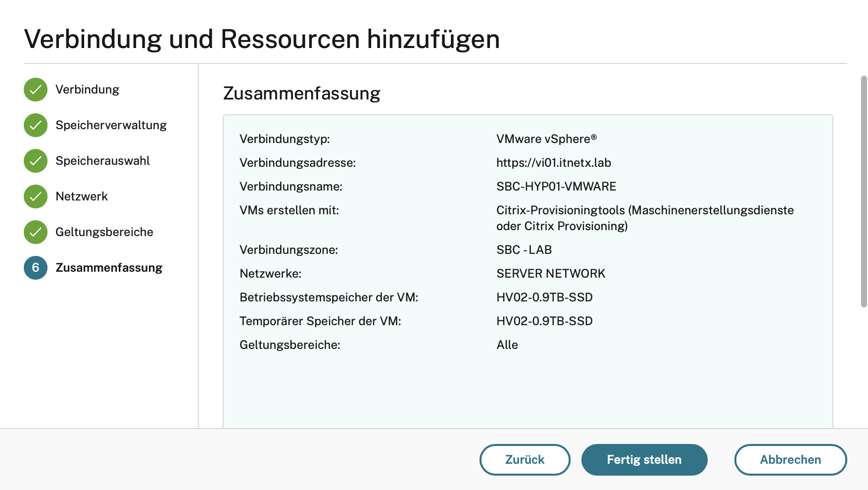This screenshot has height=490, width=868.
Task: Click the green checkmark icon beside Geltungsbereiche
Action: [x=36, y=232]
